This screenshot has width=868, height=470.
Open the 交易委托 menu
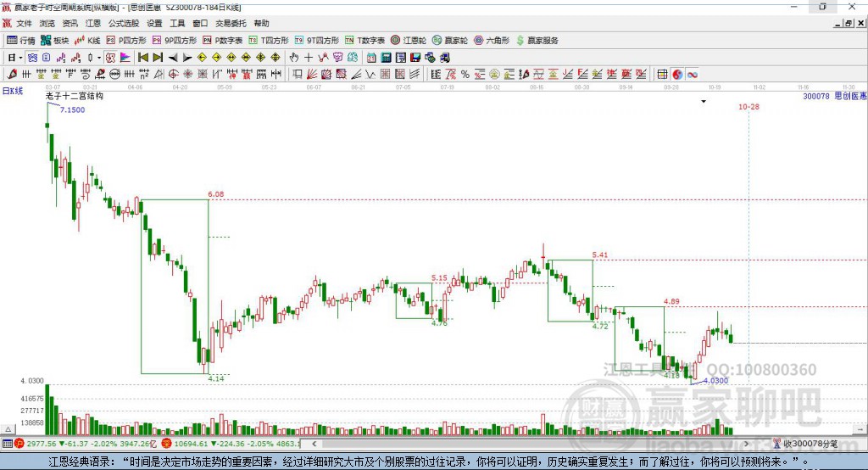coord(231,23)
